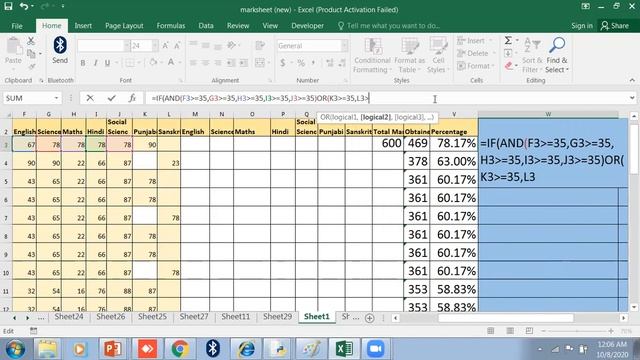
Task: Open Google Chrome from the taskbar
Action: [180, 349]
